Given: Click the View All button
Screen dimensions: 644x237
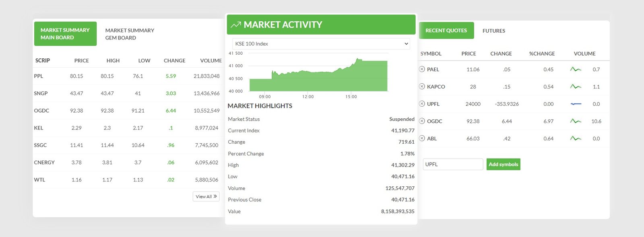Looking at the screenshot, I should click(206, 196).
